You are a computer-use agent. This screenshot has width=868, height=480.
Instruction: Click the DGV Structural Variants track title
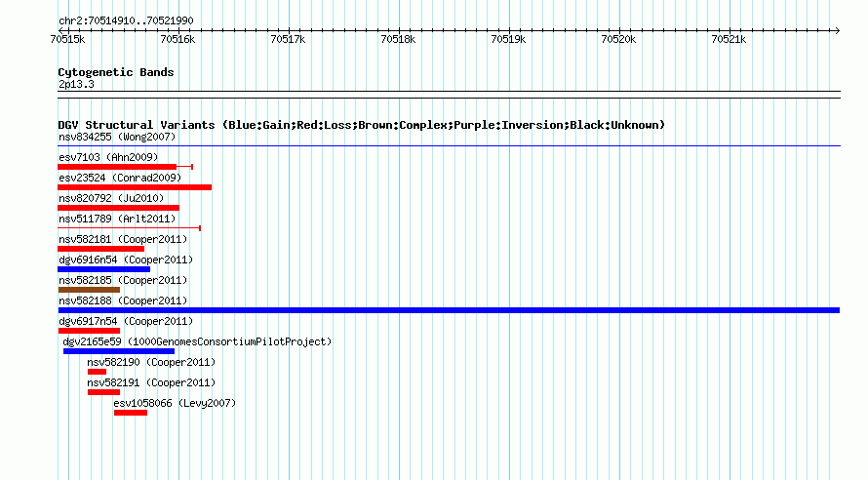(362, 125)
